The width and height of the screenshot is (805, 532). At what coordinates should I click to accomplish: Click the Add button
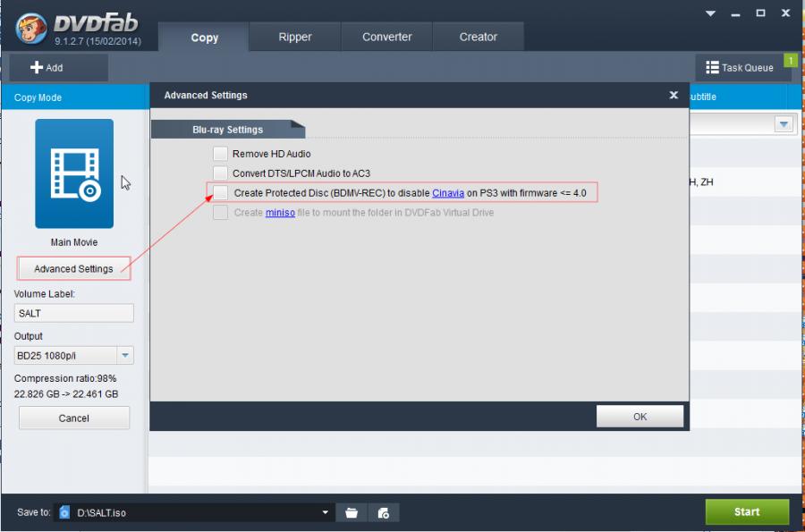[58, 67]
